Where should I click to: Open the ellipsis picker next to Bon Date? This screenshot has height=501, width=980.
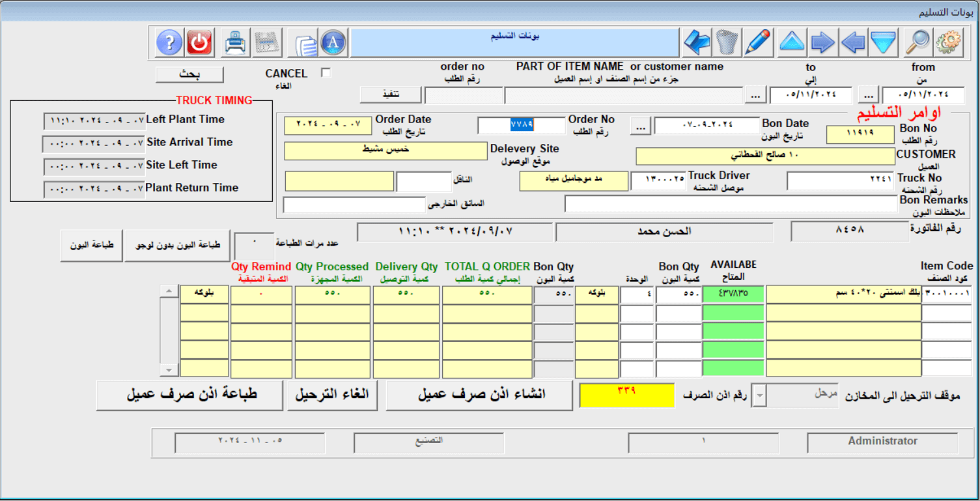point(641,127)
